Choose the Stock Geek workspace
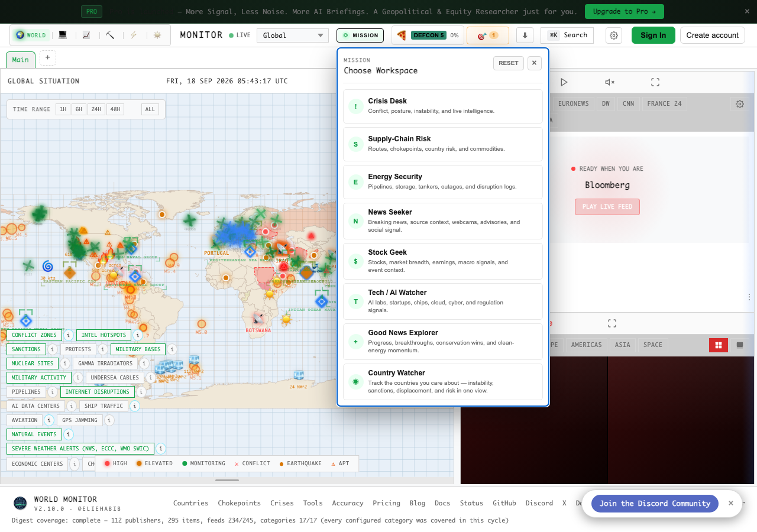This screenshot has height=532, width=757. tap(443, 261)
